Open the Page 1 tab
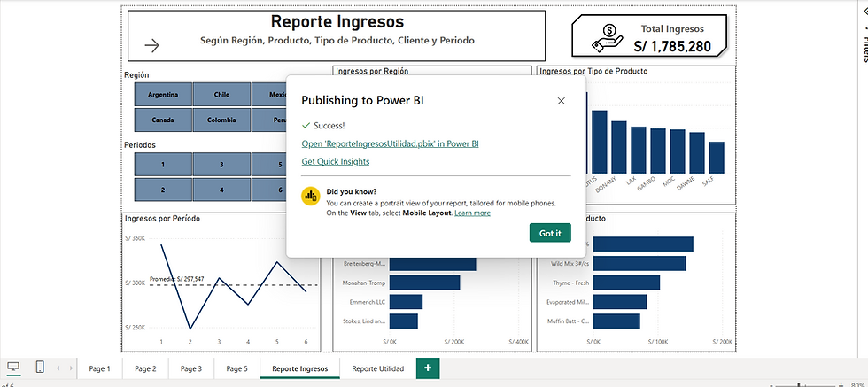The width and height of the screenshot is (868, 387). 99,368
